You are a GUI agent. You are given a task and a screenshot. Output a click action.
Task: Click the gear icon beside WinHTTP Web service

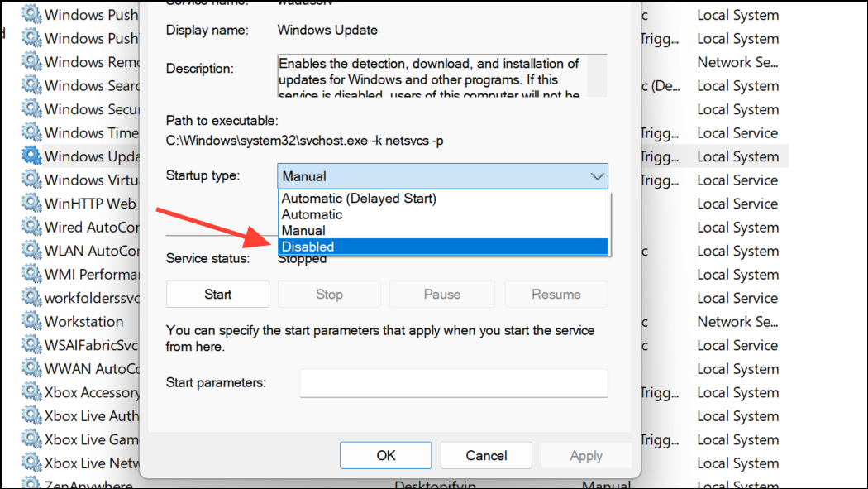[x=31, y=204]
